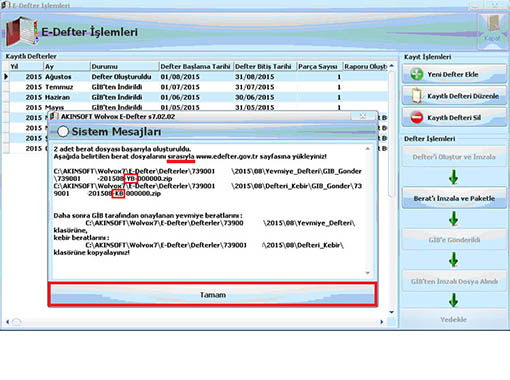This screenshot has height=380, width=510.
Task: Close the AKINSOFT Wolvox E-Defter dialog
Action: [363, 116]
